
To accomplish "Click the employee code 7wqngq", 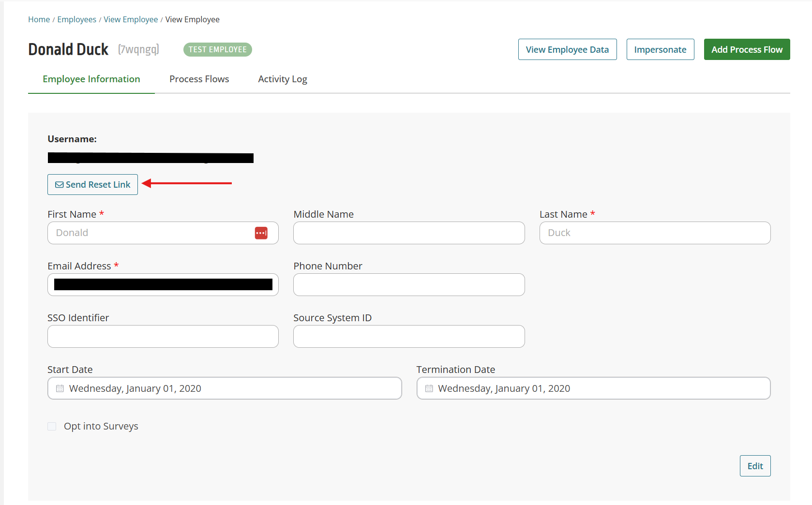I will tap(138, 49).
